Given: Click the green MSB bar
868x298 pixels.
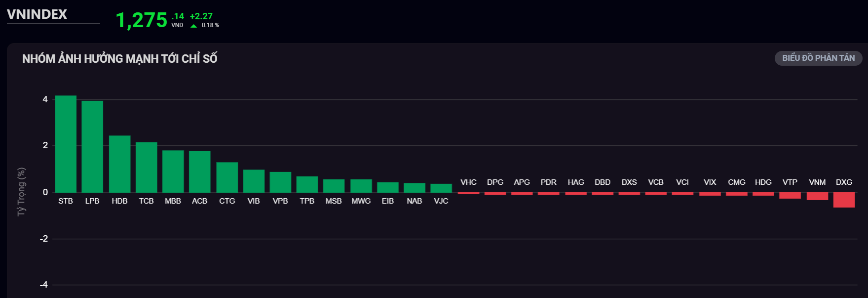Looking at the screenshot, I should 334,186.
